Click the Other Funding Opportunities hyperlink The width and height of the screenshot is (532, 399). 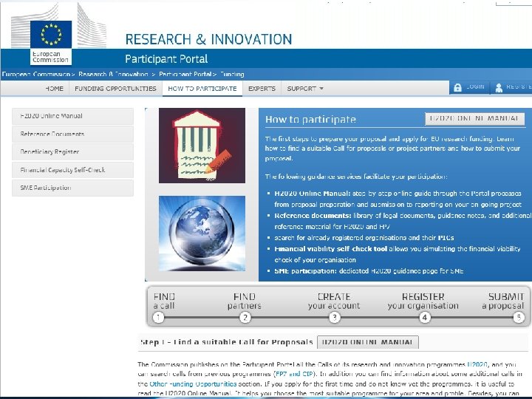click(x=193, y=383)
